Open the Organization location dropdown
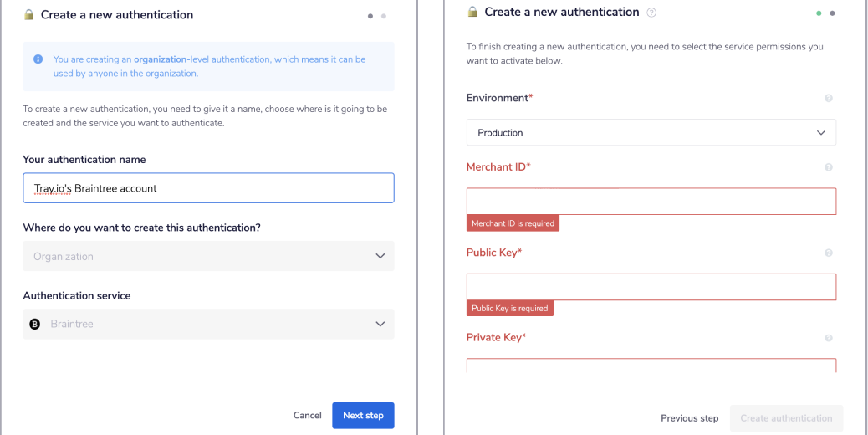Viewport: 868px width, 435px height. (208, 256)
